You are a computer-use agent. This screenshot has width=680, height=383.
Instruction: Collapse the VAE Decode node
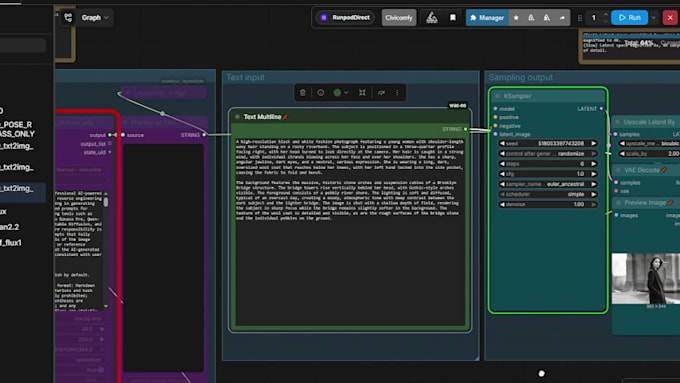pos(618,170)
